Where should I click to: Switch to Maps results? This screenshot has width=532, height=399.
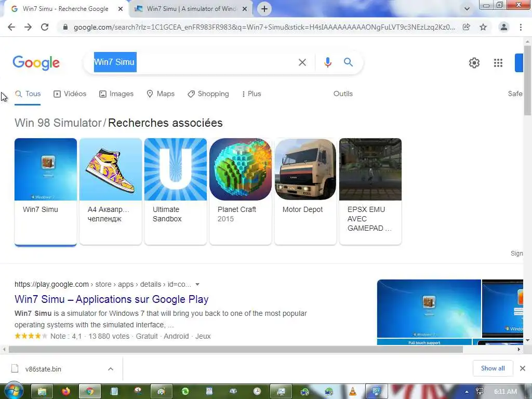click(161, 94)
